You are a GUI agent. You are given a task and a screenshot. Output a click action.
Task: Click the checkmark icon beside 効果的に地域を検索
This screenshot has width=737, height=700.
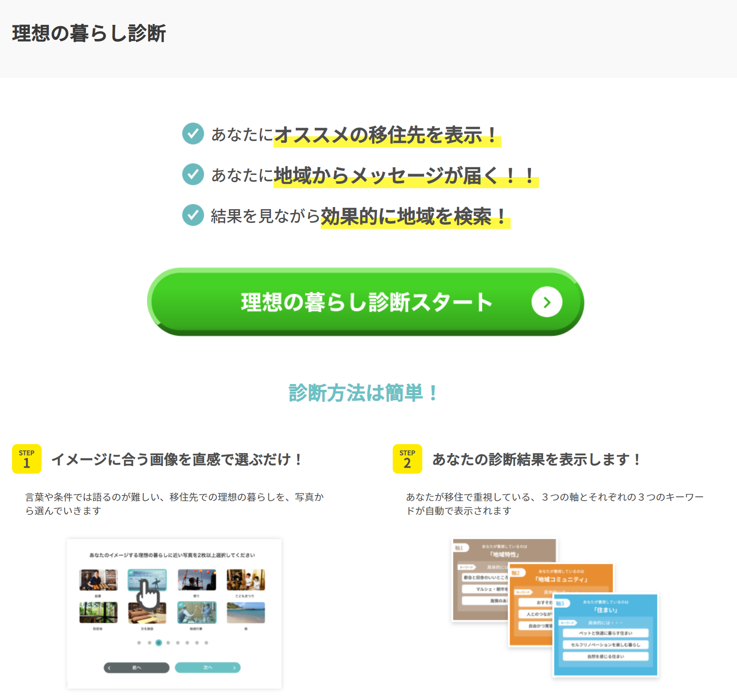pyautogui.click(x=193, y=215)
